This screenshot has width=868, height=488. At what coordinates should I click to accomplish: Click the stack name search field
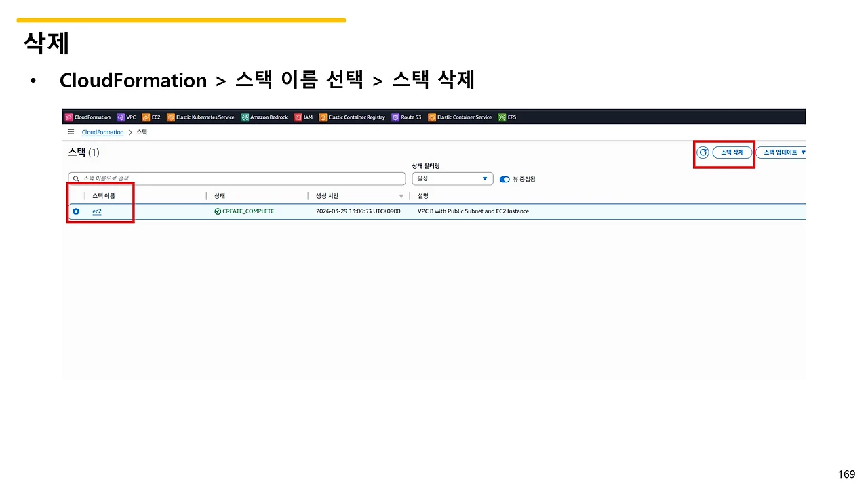[x=236, y=178]
